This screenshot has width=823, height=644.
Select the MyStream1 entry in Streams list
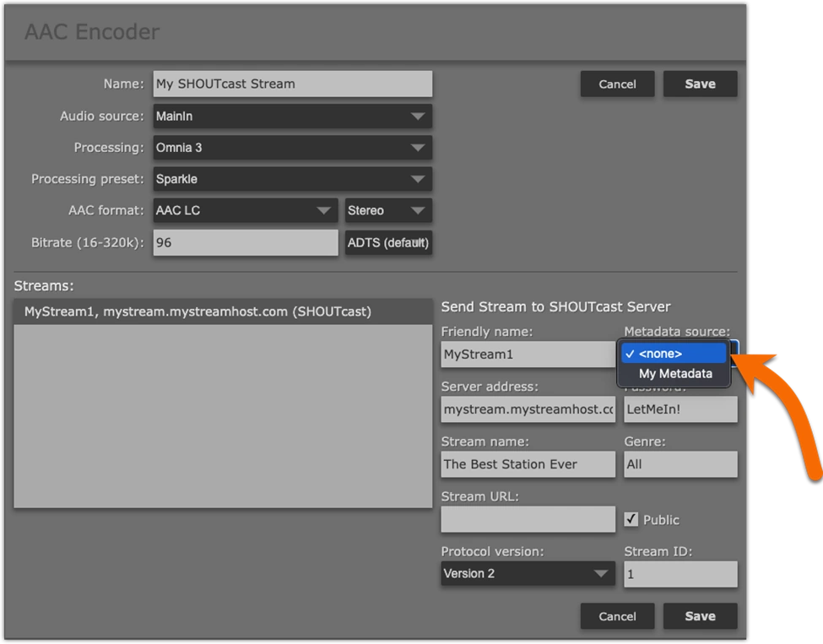click(x=223, y=311)
